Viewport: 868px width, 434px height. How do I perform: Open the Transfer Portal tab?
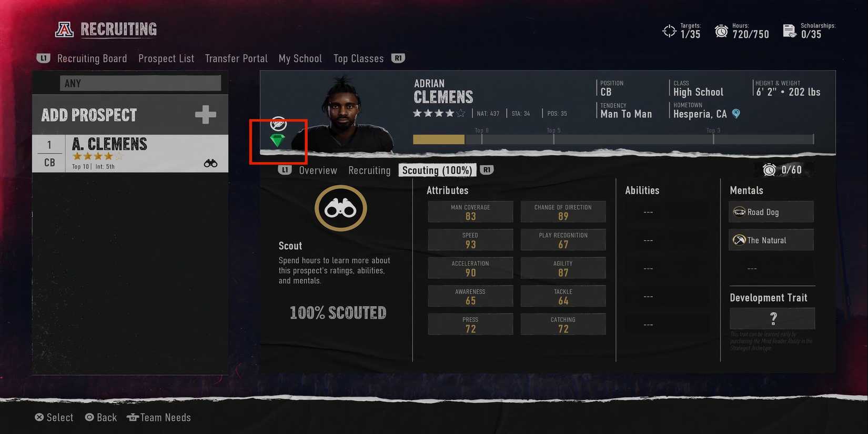(x=236, y=58)
